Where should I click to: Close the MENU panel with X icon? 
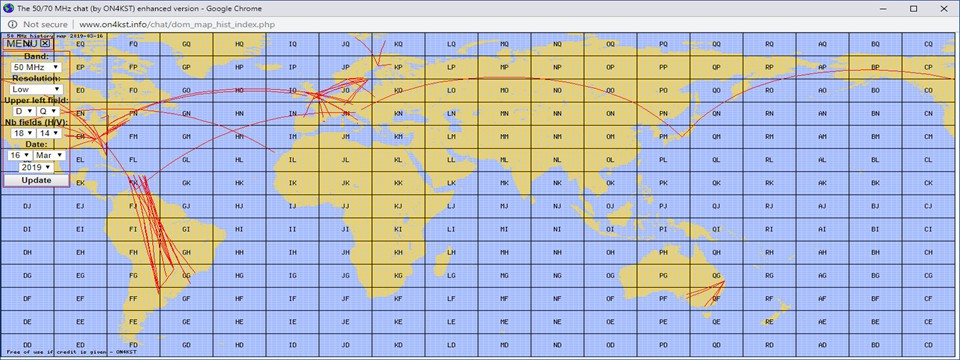pyautogui.click(x=46, y=43)
